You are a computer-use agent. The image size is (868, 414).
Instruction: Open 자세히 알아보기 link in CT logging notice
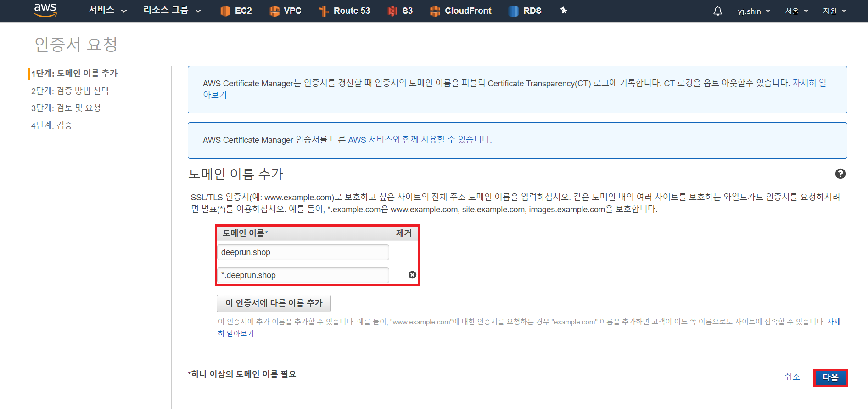(x=810, y=83)
